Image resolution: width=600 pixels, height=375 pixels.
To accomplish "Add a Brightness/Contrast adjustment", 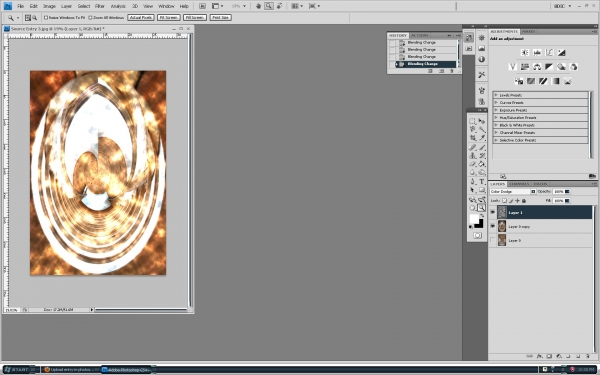I will pos(525,52).
